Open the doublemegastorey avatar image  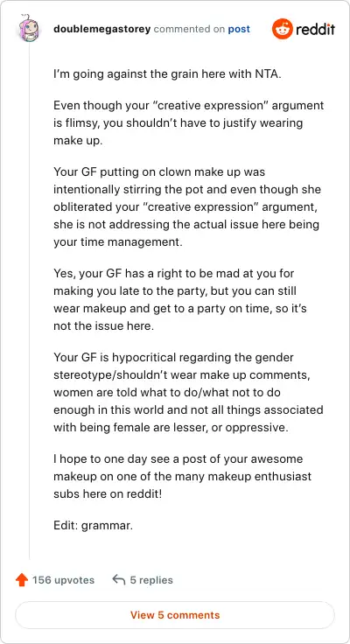[29, 28]
